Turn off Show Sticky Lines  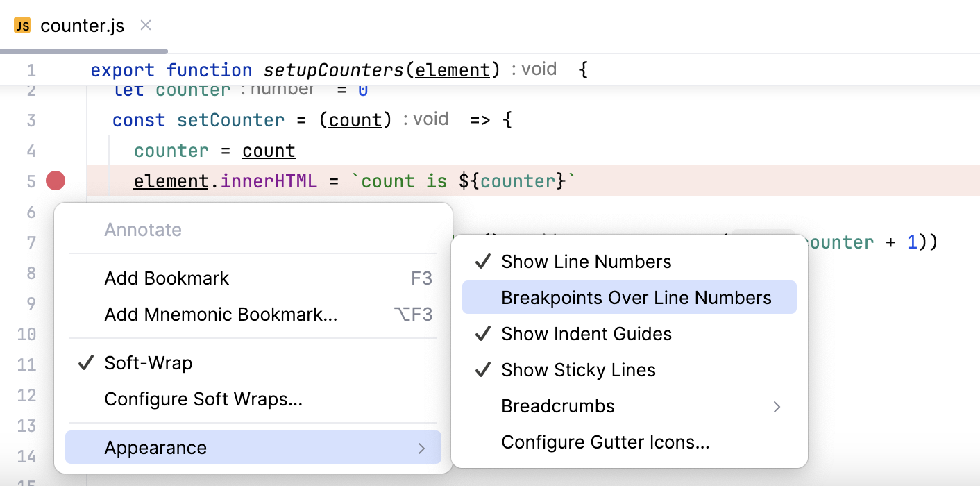coord(578,369)
